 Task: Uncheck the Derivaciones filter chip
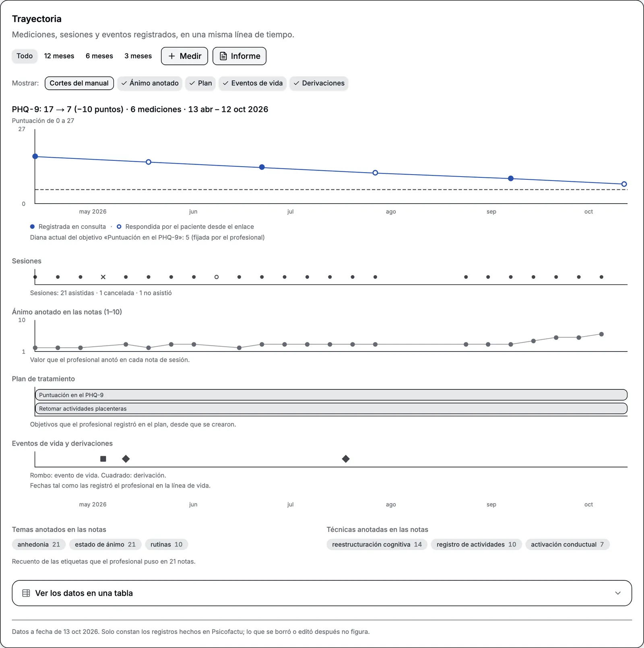pos(319,83)
